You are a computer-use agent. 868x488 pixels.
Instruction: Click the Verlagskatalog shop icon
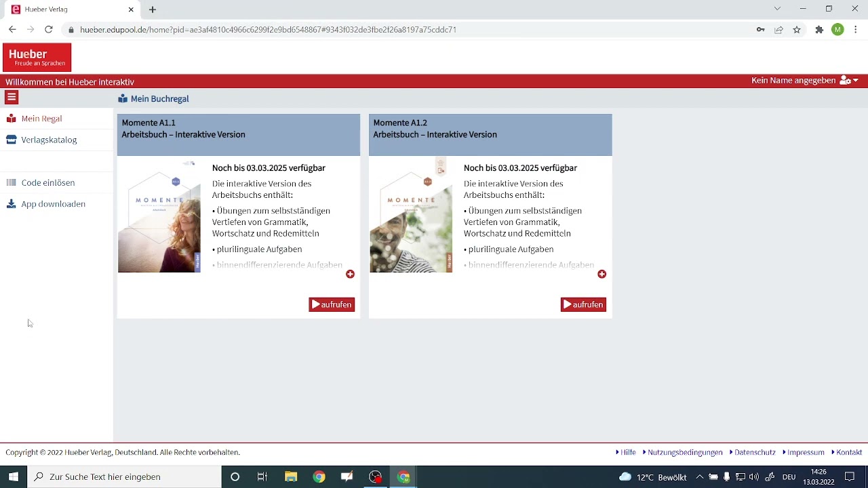coord(11,140)
